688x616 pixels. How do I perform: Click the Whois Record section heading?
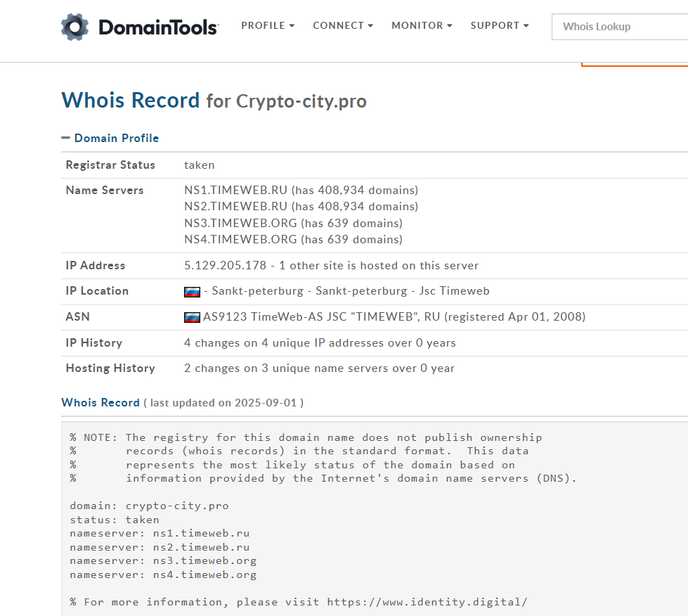click(x=100, y=403)
